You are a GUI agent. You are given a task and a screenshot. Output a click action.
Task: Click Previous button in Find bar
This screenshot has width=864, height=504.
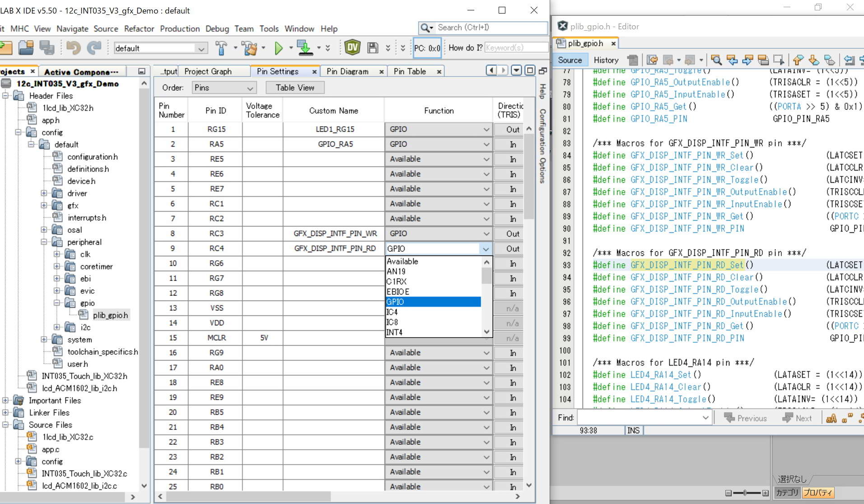click(x=746, y=418)
